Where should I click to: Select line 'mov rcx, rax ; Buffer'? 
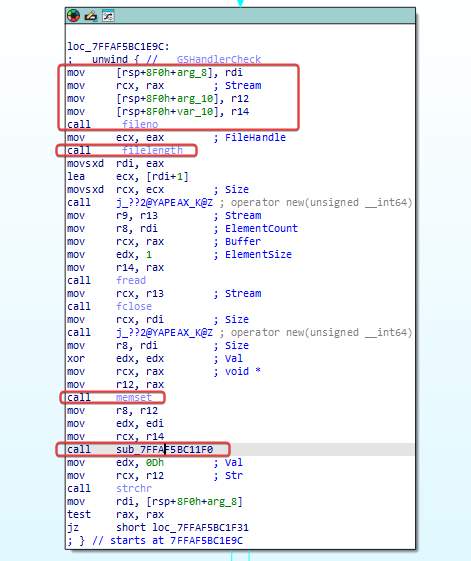(164, 242)
